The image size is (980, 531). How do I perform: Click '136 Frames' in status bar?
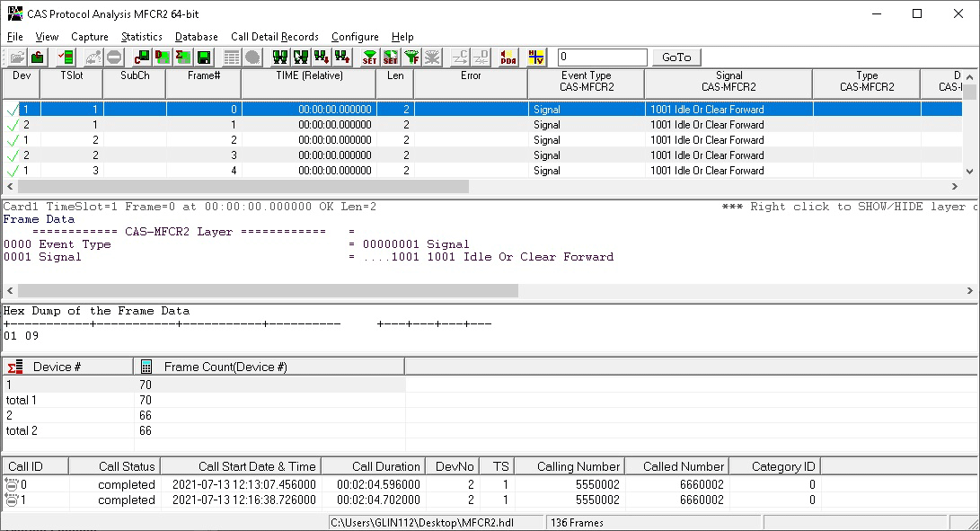pyautogui.click(x=577, y=523)
